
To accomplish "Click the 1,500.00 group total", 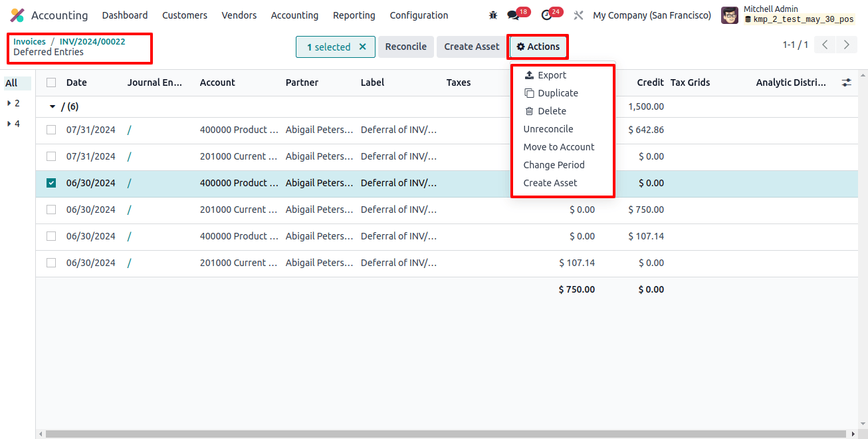I will click(x=646, y=106).
